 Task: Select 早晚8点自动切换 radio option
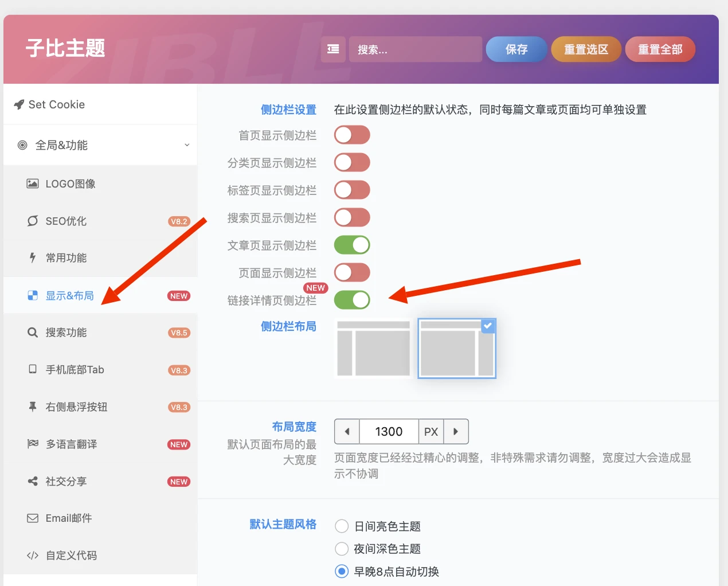(x=342, y=572)
